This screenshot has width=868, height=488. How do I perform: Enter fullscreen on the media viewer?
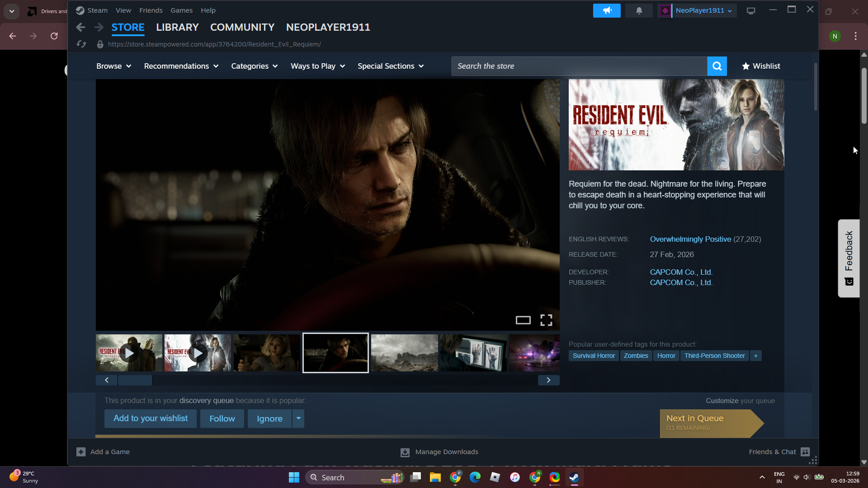click(x=546, y=320)
